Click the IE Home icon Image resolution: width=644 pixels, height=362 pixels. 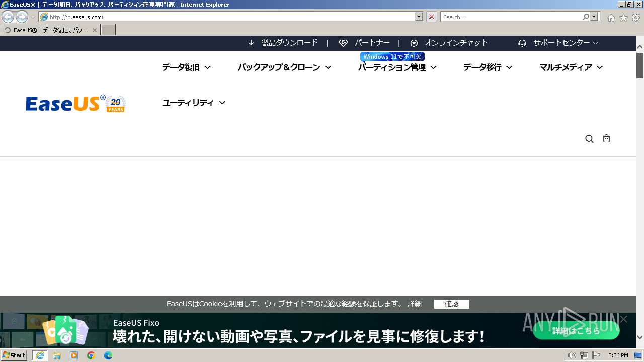click(x=611, y=18)
